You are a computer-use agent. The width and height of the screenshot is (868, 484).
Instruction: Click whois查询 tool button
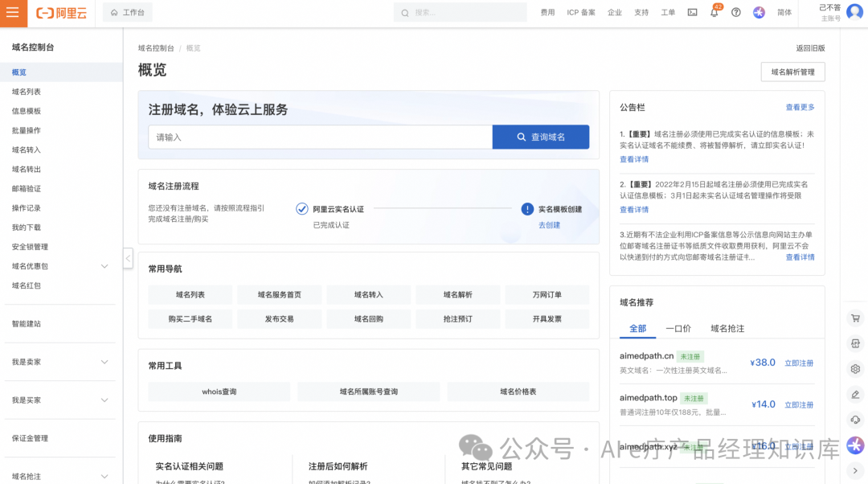pyautogui.click(x=219, y=392)
